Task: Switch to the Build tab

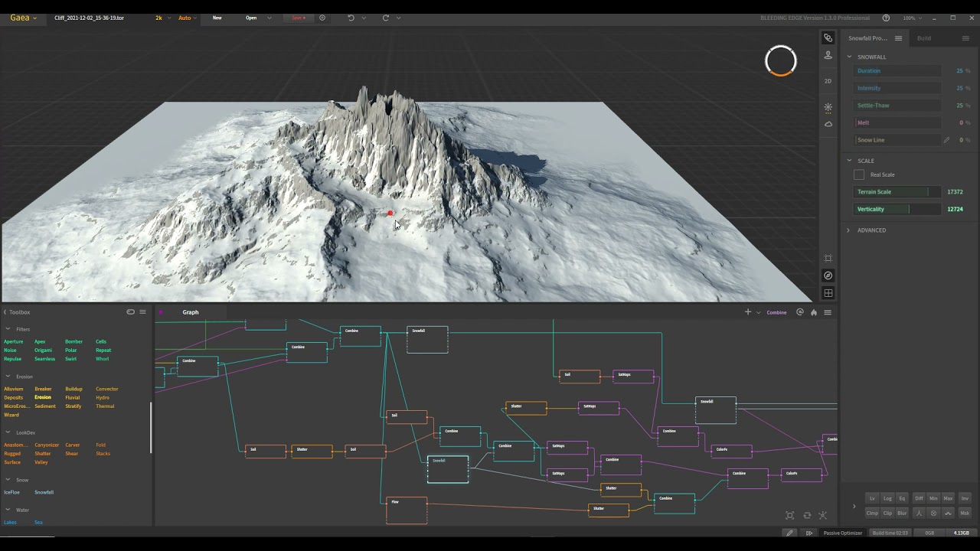Action: pos(924,38)
